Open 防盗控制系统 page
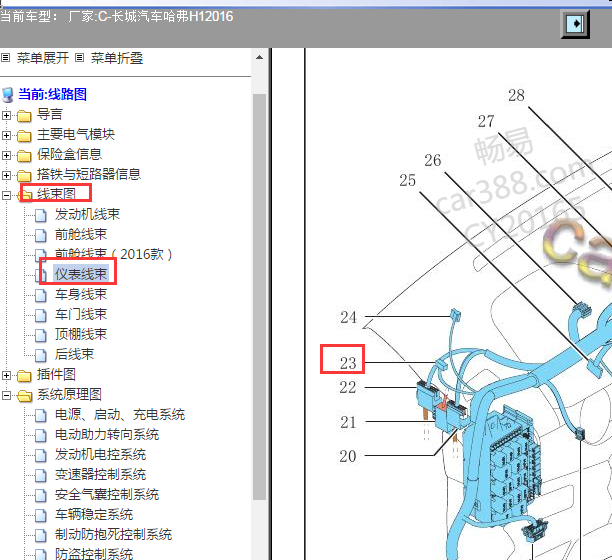 click(94, 554)
